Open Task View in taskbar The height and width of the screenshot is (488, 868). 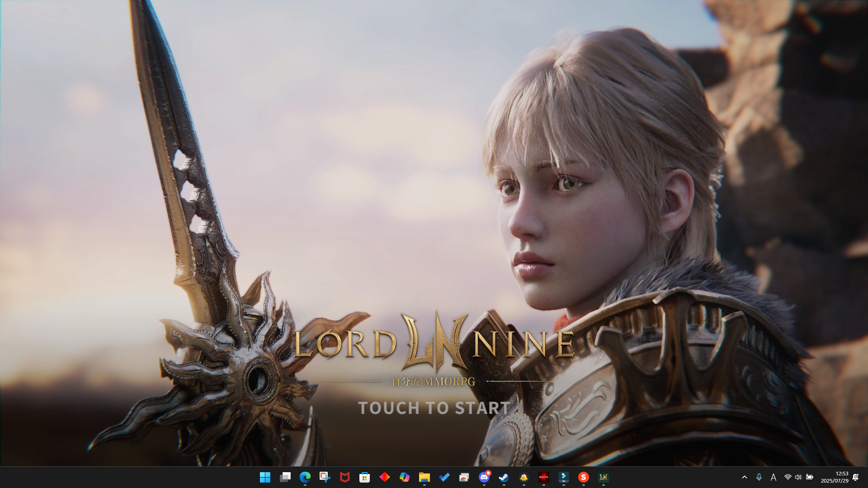(285, 477)
